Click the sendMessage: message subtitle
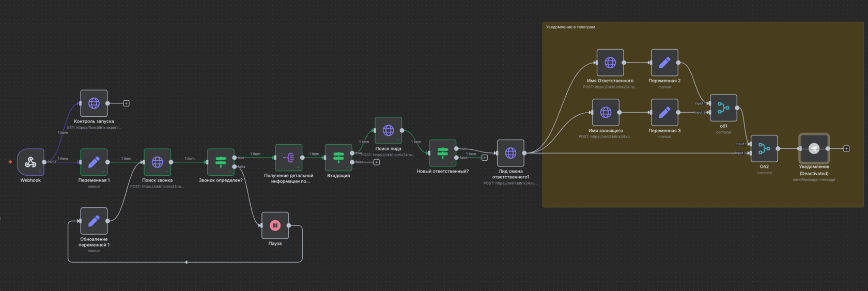868x291 pixels. [x=814, y=180]
